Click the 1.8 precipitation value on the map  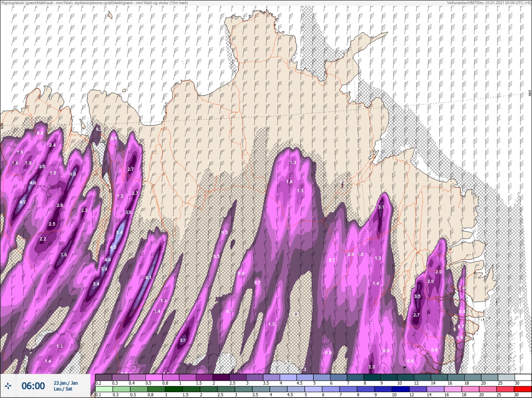(28, 163)
